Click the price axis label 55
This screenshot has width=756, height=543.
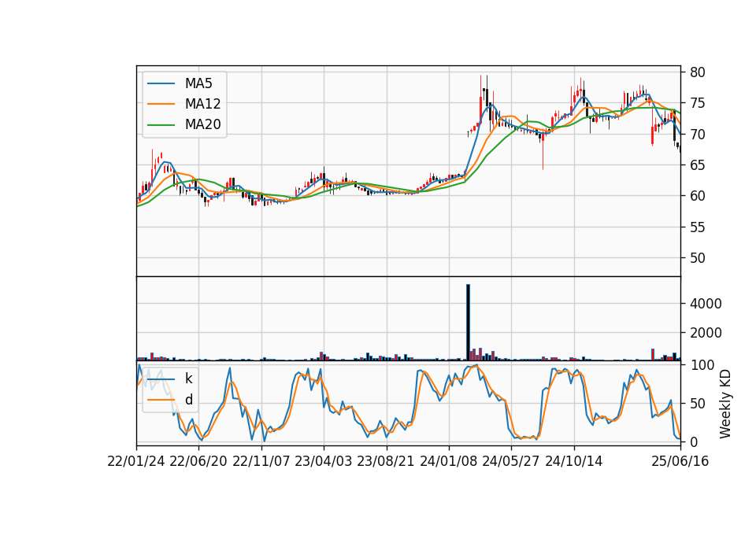[697, 227]
